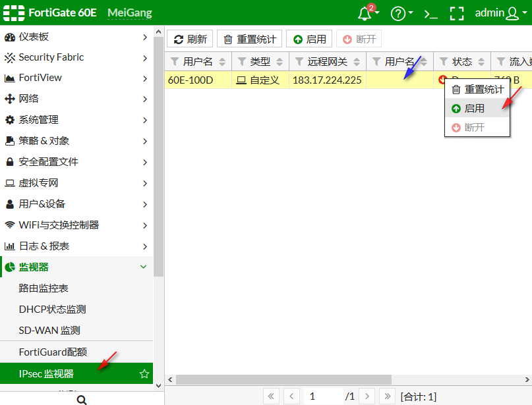Expand the 网络 menu

(x=76, y=99)
